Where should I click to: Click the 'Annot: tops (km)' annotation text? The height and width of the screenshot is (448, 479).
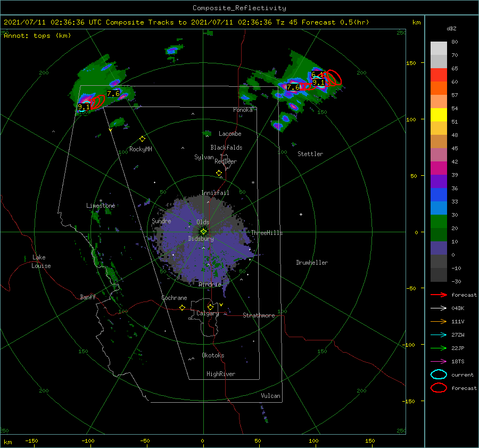[37, 36]
